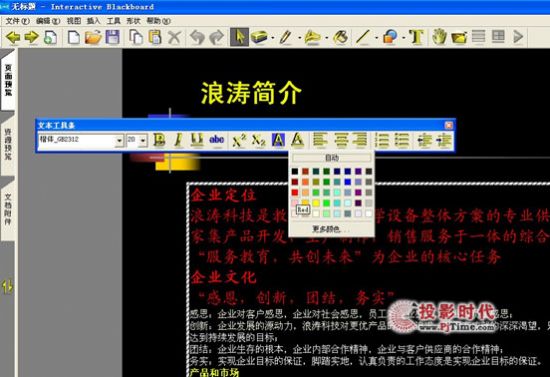This screenshot has height=377, width=550.
Task: Open the 插入 menu
Action: (93, 21)
